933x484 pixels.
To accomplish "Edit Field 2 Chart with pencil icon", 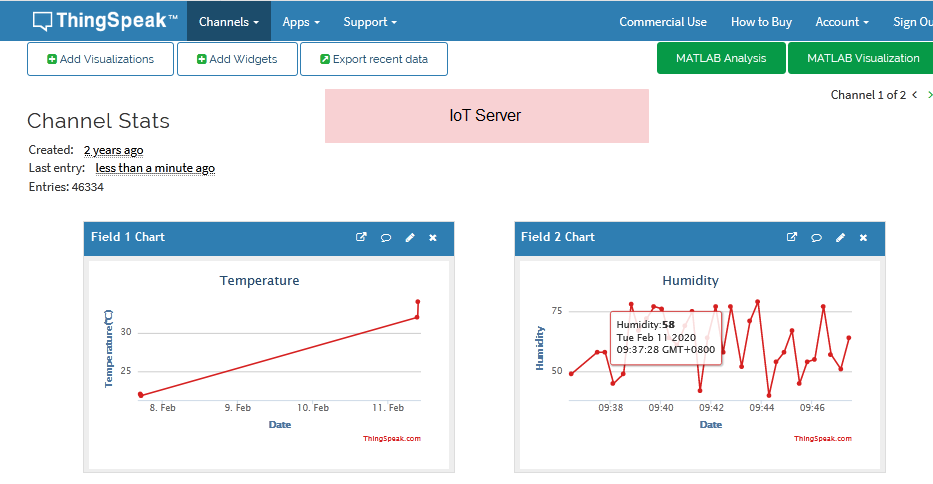I will [x=840, y=238].
